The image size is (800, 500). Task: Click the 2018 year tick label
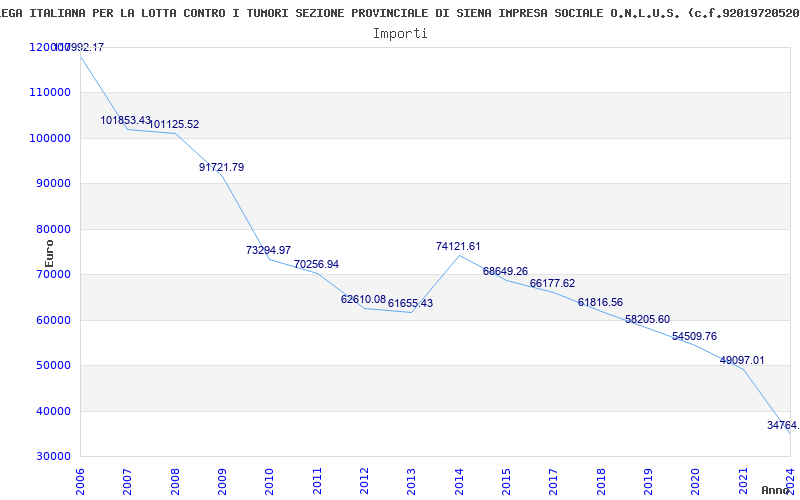601,482
